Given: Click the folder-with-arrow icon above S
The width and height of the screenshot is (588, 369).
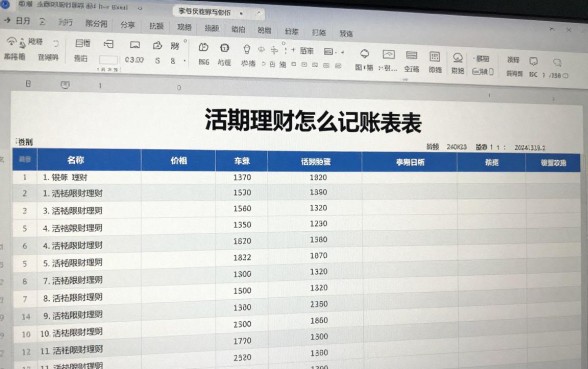Looking at the screenshot, I should [x=157, y=46].
